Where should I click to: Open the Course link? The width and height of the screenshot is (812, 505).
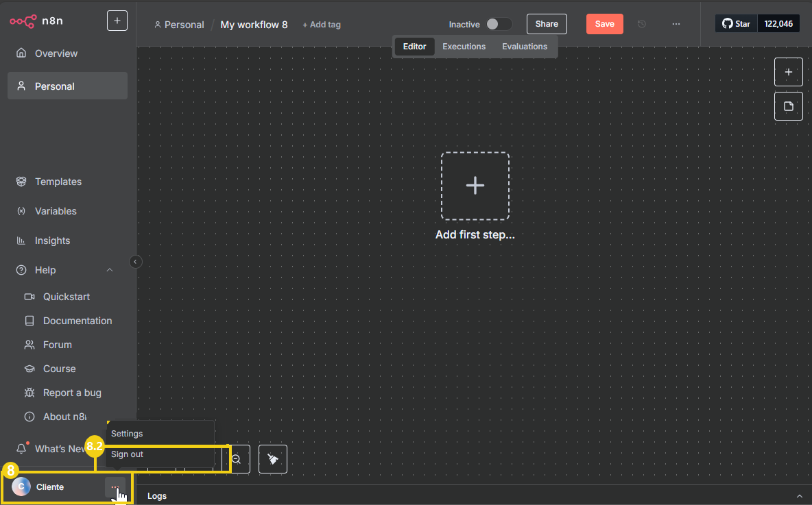tap(59, 369)
